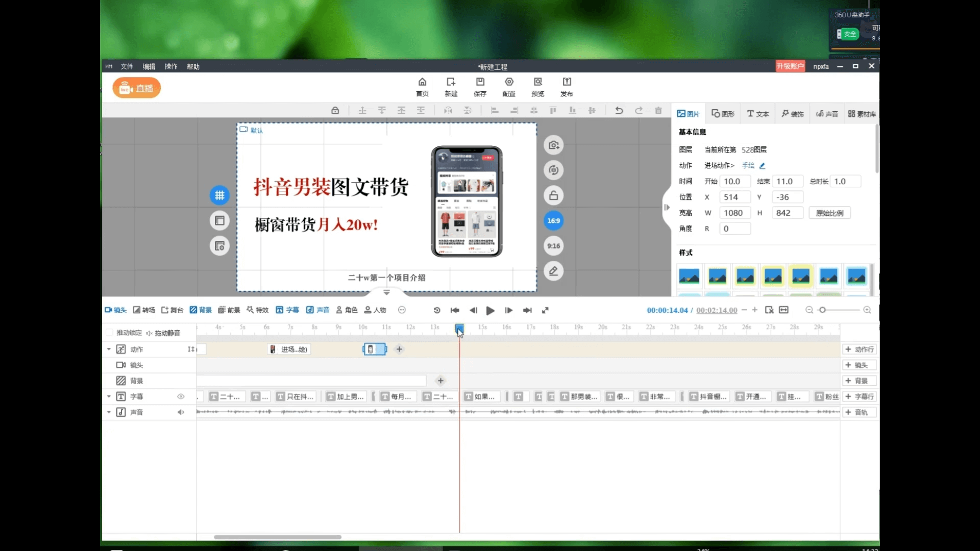980x551 pixels.
Task: Select the yellow-highlighted style thumbnail
Action: coord(801,276)
